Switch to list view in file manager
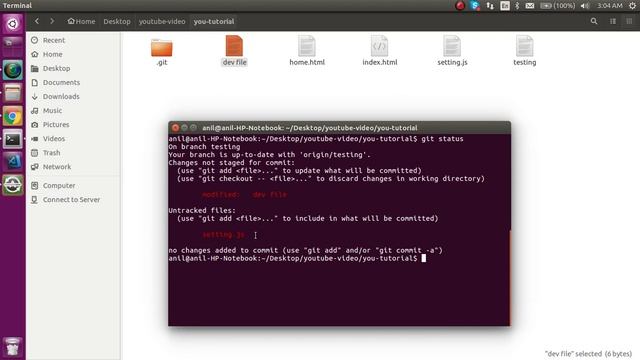This screenshot has width=640, height=360. coord(613,21)
